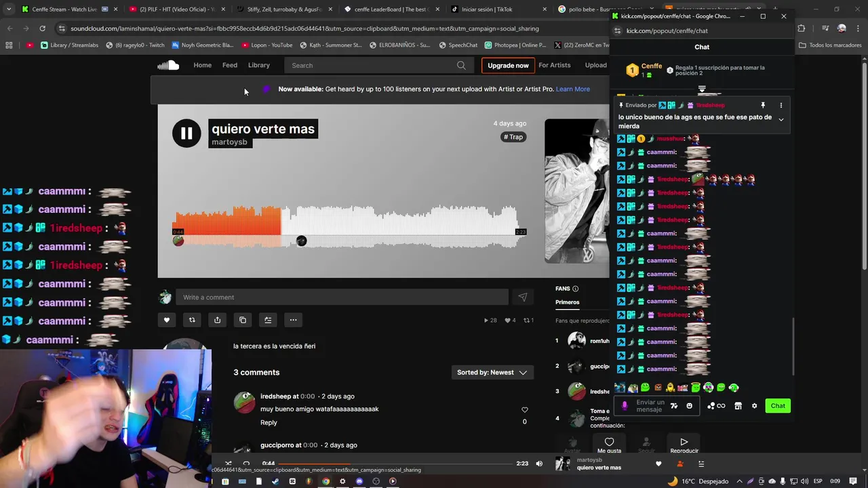868x488 pixels.
Task: Click the SoundCloud logo
Action: tap(168, 65)
